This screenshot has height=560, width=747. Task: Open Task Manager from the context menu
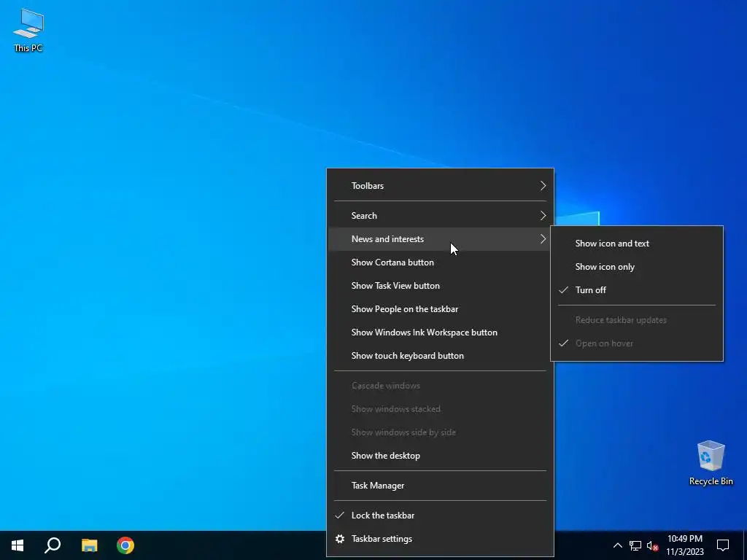[x=440, y=486]
